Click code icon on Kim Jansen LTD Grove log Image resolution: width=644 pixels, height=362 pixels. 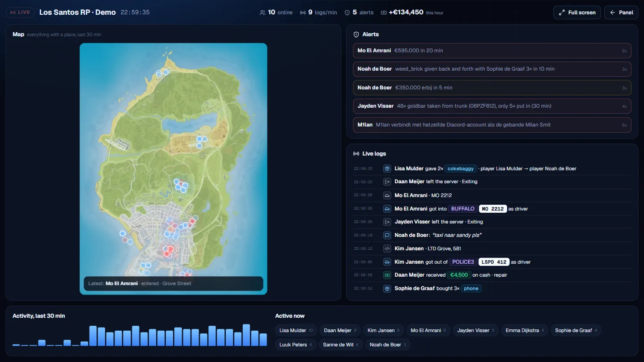pos(387,248)
